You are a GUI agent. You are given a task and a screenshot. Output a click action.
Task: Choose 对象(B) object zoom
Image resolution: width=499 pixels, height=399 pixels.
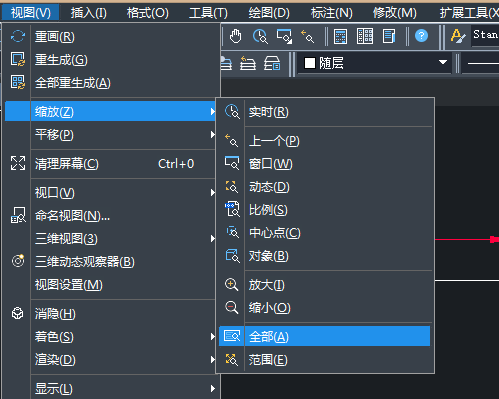324,256
